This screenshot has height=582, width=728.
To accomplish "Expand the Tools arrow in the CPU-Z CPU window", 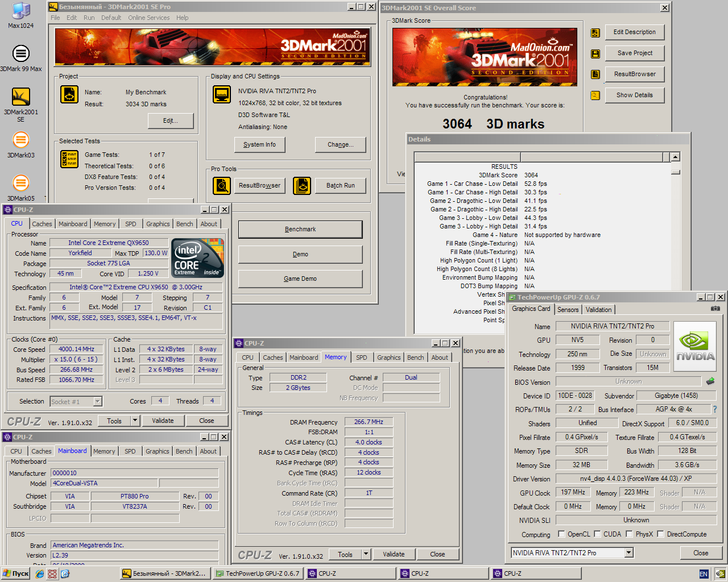I will point(135,421).
